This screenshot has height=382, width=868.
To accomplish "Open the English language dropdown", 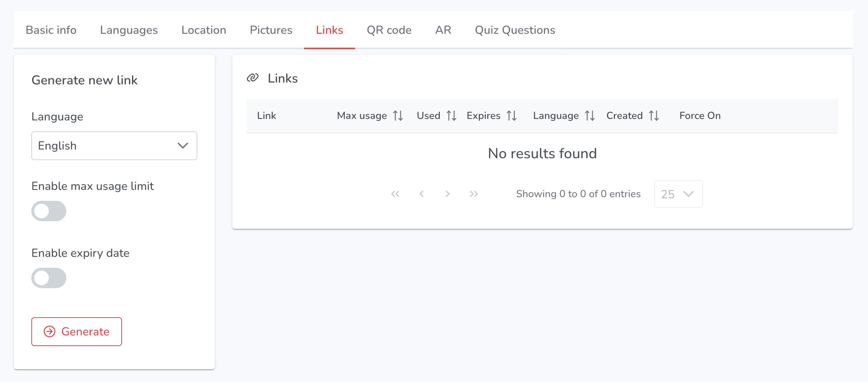I will tap(114, 146).
